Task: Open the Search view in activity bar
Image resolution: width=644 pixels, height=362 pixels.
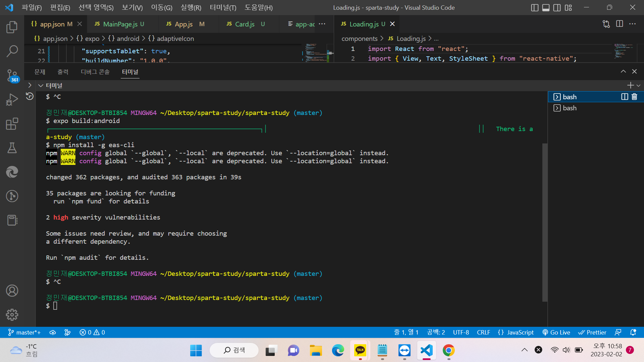Action: coord(12,51)
